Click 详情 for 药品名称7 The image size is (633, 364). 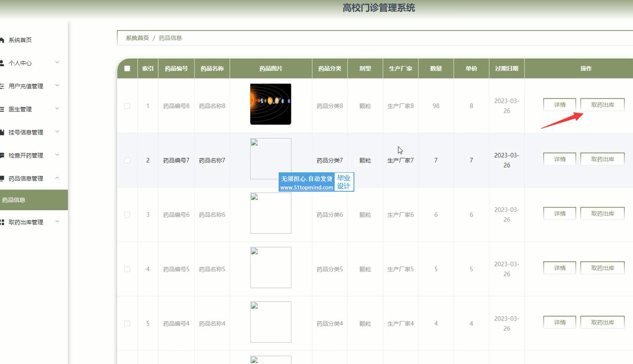(560, 159)
